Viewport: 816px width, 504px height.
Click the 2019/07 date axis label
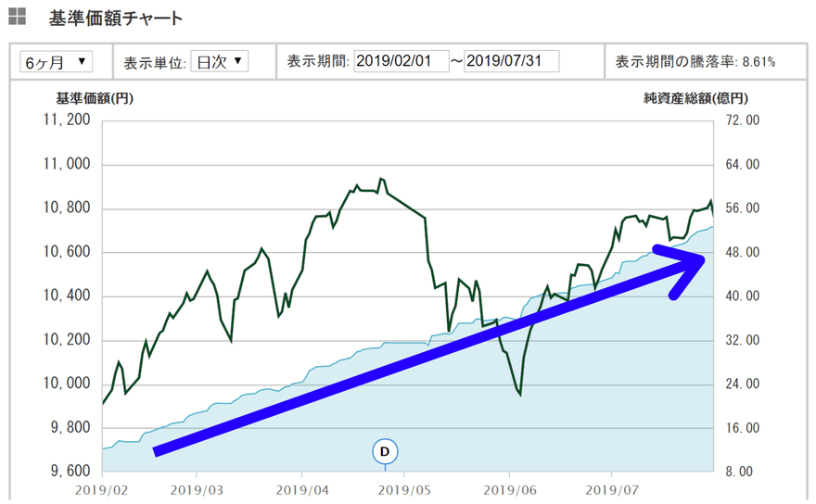612,490
